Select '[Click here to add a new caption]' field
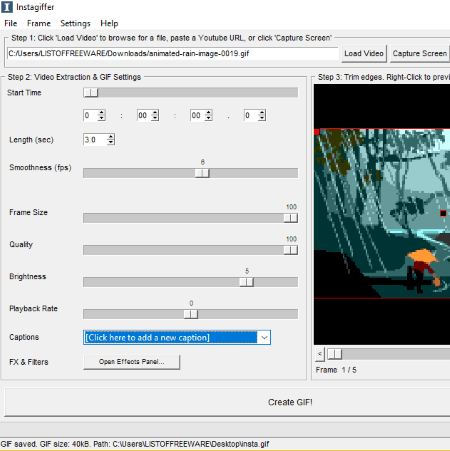 170,338
